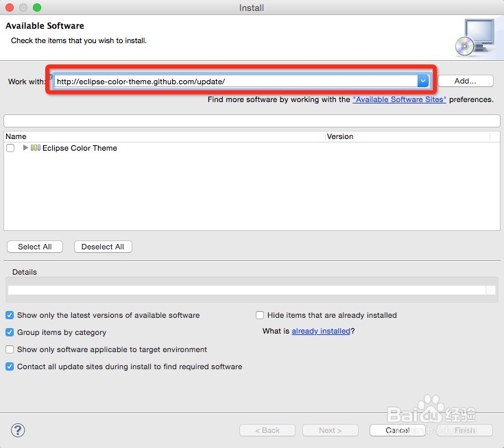
Task: Click the red close window button
Action: pyautogui.click(x=10, y=8)
